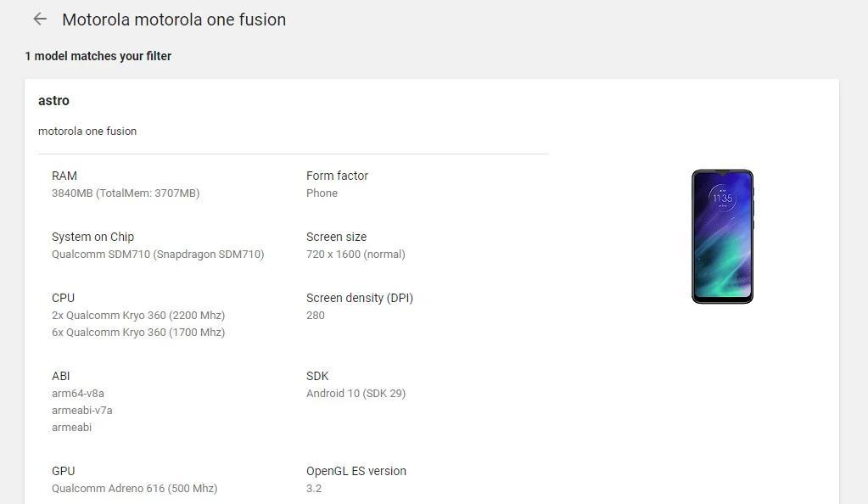Click the GPU specification label
Screen dimensions: 868x504
click(63, 471)
